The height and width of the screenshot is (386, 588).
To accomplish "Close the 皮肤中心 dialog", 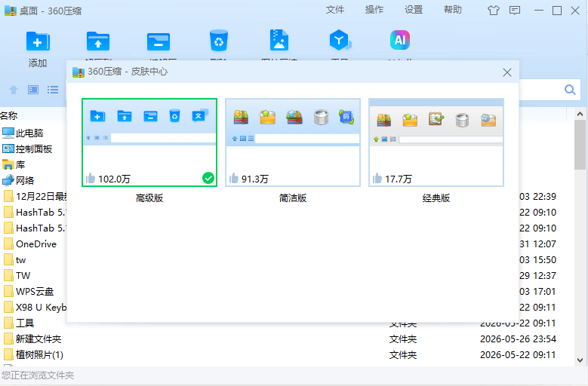I will [x=507, y=72].
